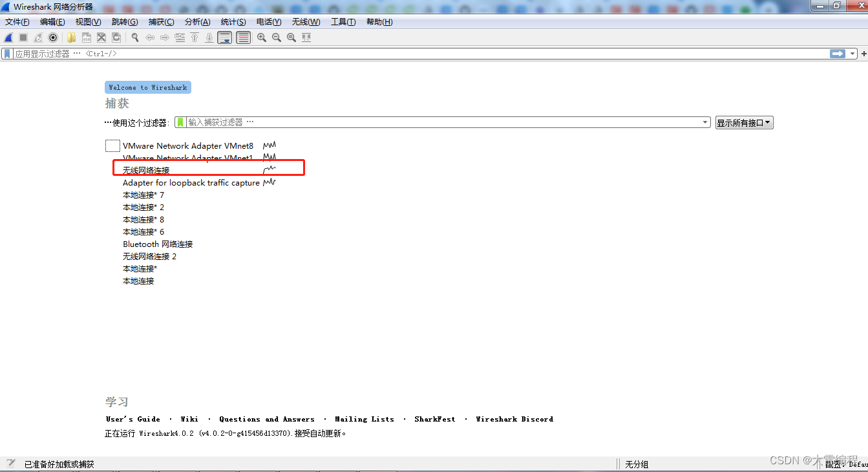Expand the capture filter history dropdown
The height and width of the screenshot is (472, 868).
(705, 122)
